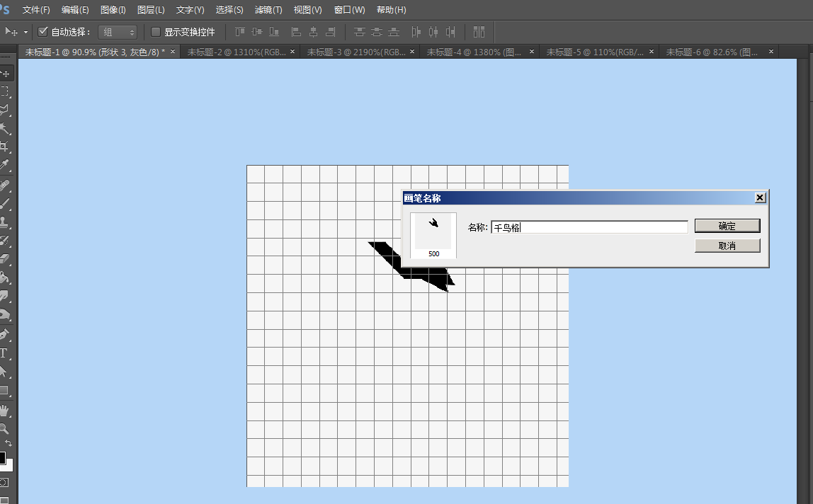Click the black foreground color swatch
The width and height of the screenshot is (813, 504).
[2, 457]
